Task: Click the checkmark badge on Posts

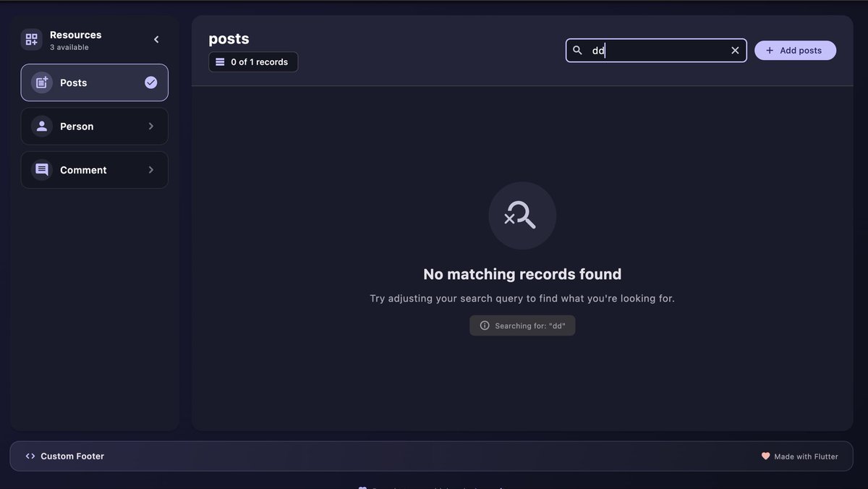Action: coord(150,82)
